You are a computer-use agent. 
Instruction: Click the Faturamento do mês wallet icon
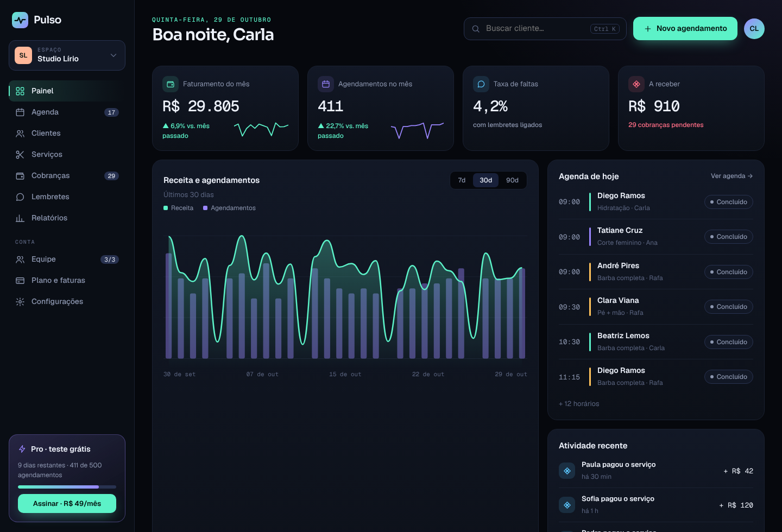[x=171, y=84]
